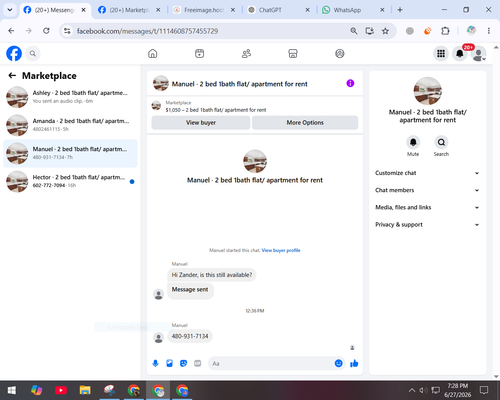Open the install app icon in address bar

(369, 31)
